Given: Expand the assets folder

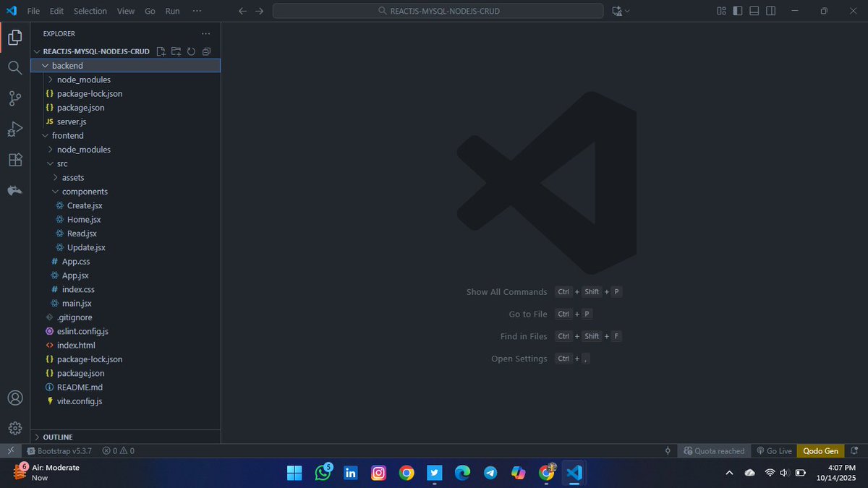Looking at the screenshot, I should 126,178.
